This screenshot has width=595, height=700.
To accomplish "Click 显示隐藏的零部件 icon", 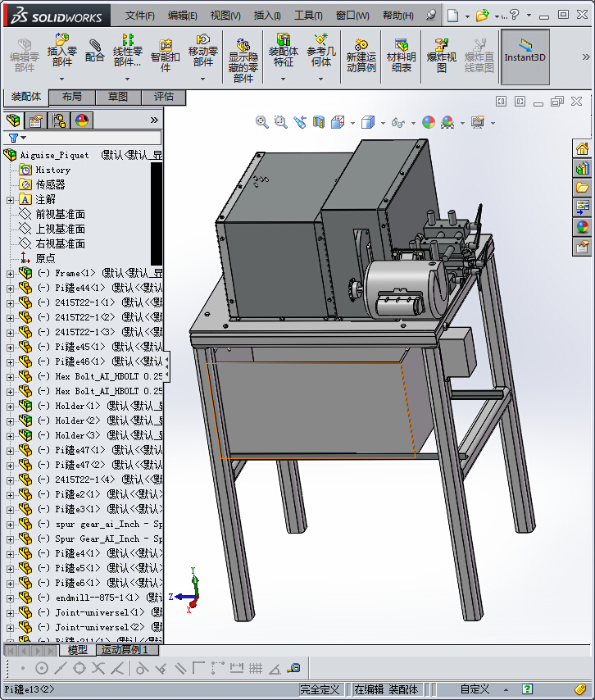I will click(243, 61).
